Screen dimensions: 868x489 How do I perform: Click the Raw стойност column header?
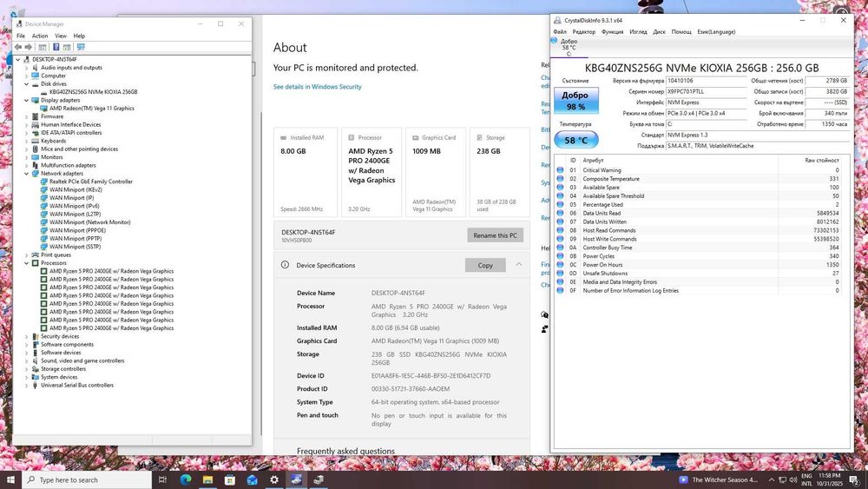821,160
